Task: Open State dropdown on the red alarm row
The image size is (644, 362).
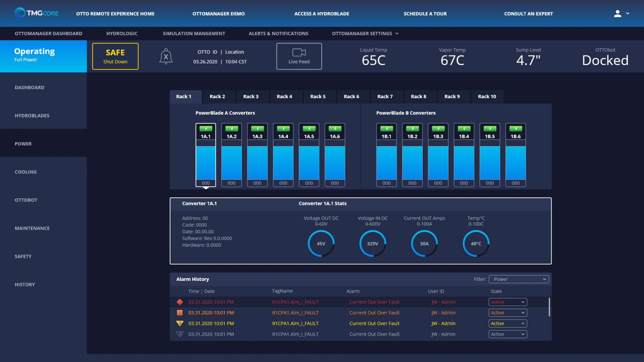Action: click(508, 302)
